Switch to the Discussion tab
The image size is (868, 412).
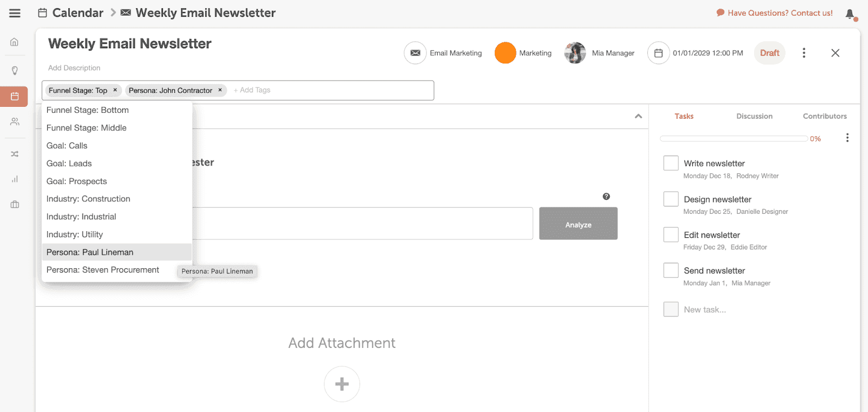click(754, 116)
